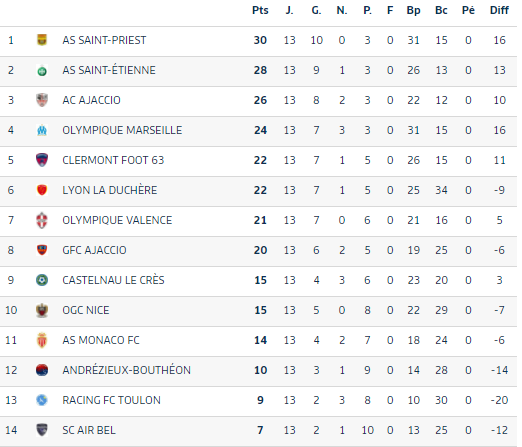The width and height of the screenshot is (522, 447).
Task: Click the green AS Saint-Étienne logo
Action: tap(42, 70)
